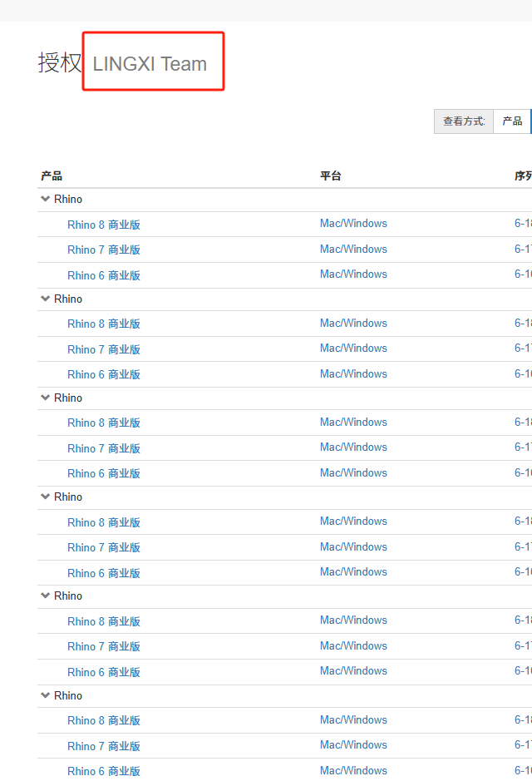Open Rhino 7 商业版 in fifth group
This screenshot has height=781, width=532.
[104, 646]
